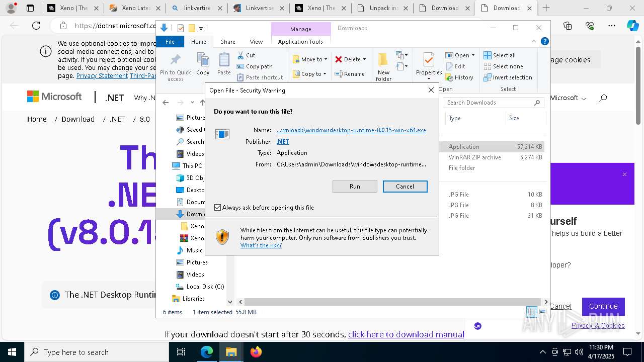
Task: Collapse the Explorer ribbon with the chevron
Action: pyautogui.click(x=534, y=41)
